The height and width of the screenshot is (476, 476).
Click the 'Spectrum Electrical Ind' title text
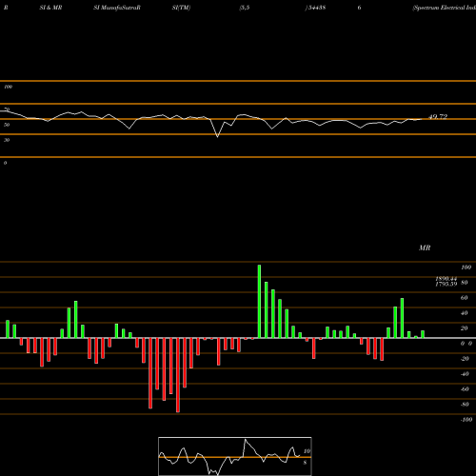(x=445, y=8)
